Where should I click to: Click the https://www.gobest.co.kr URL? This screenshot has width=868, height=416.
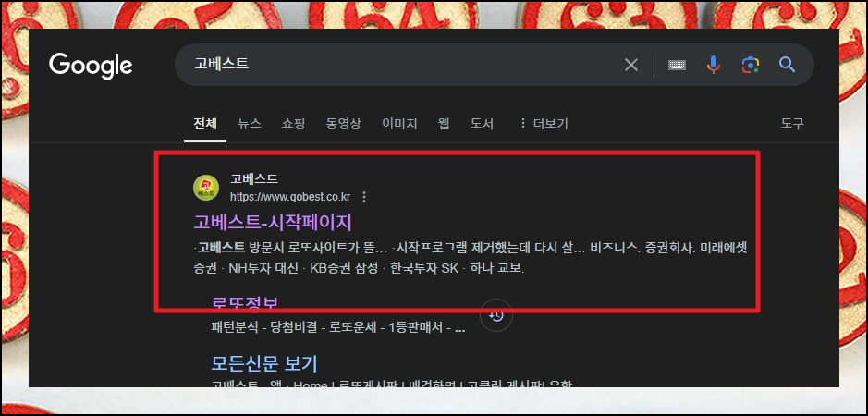(x=290, y=197)
